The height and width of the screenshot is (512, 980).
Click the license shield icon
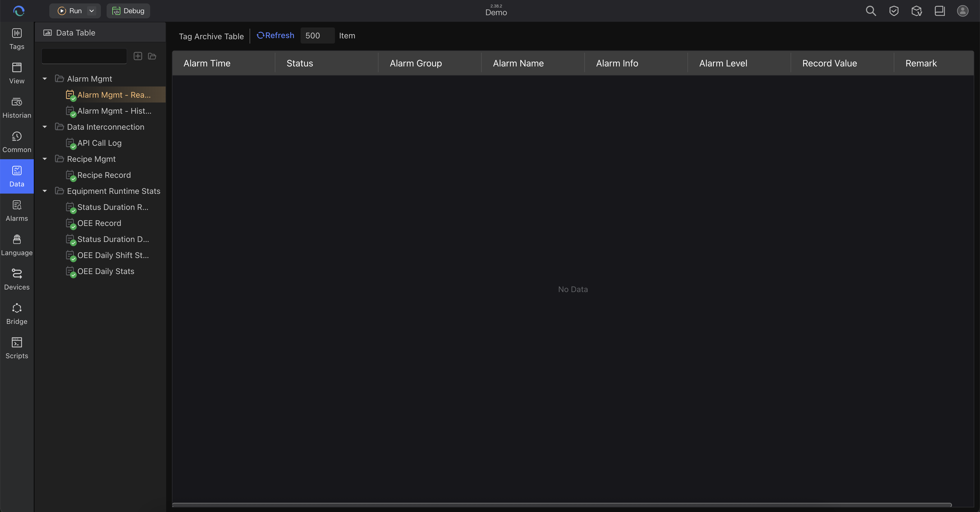(x=894, y=11)
